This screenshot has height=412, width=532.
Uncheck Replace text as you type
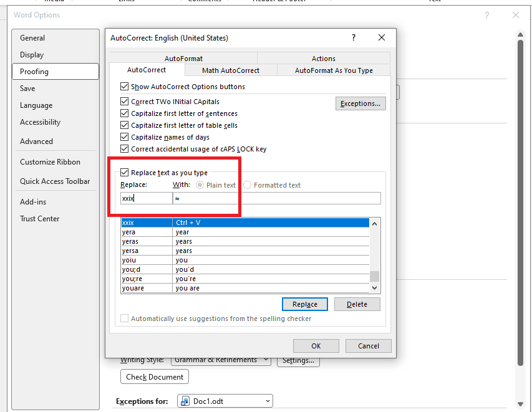(x=125, y=173)
